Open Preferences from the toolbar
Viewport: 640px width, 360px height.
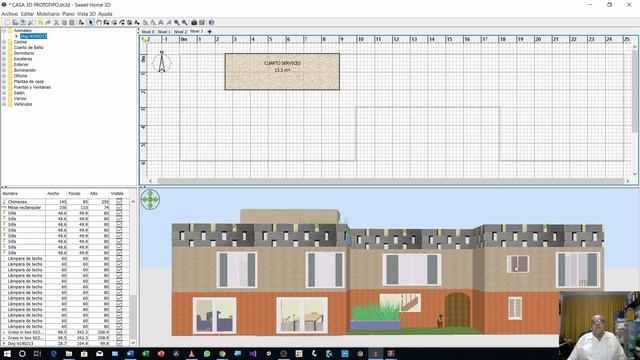(30, 22)
